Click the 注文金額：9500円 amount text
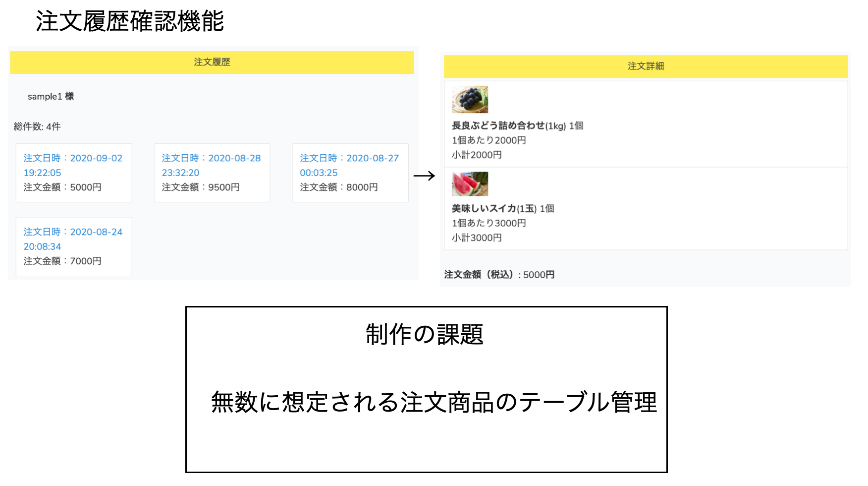The width and height of the screenshot is (868, 486). point(199,187)
